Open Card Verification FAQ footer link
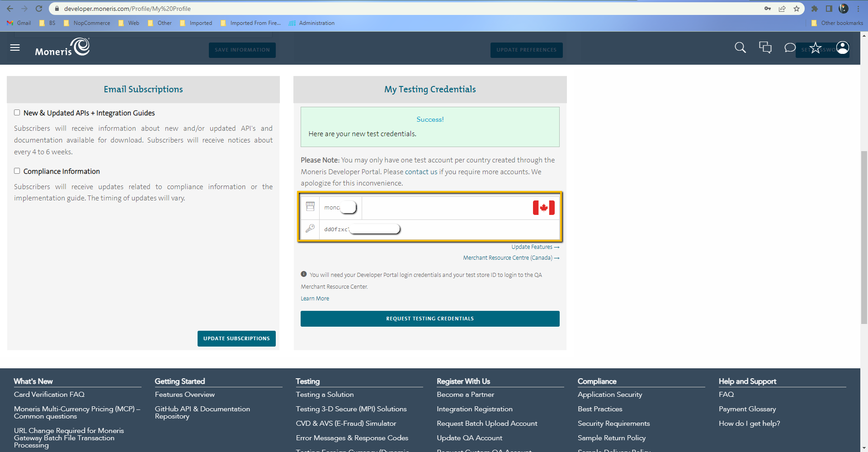The height and width of the screenshot is (452, 868). click(49, 395)
